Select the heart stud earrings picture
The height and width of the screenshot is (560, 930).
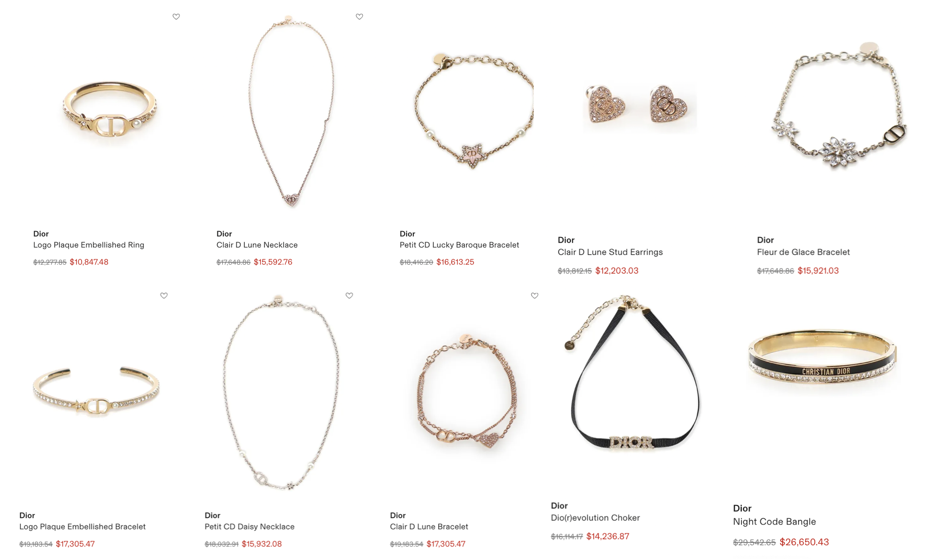(637, 105)
